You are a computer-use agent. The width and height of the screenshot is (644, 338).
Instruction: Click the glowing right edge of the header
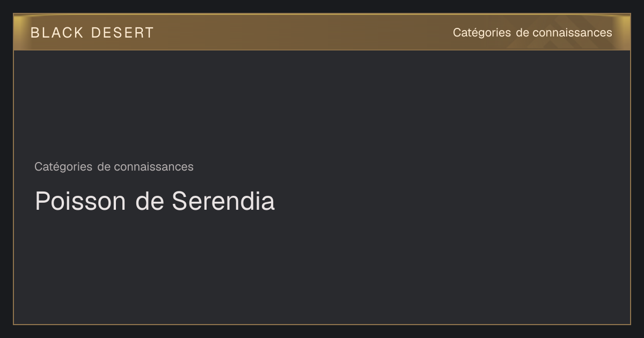click(x=623, y=32)
